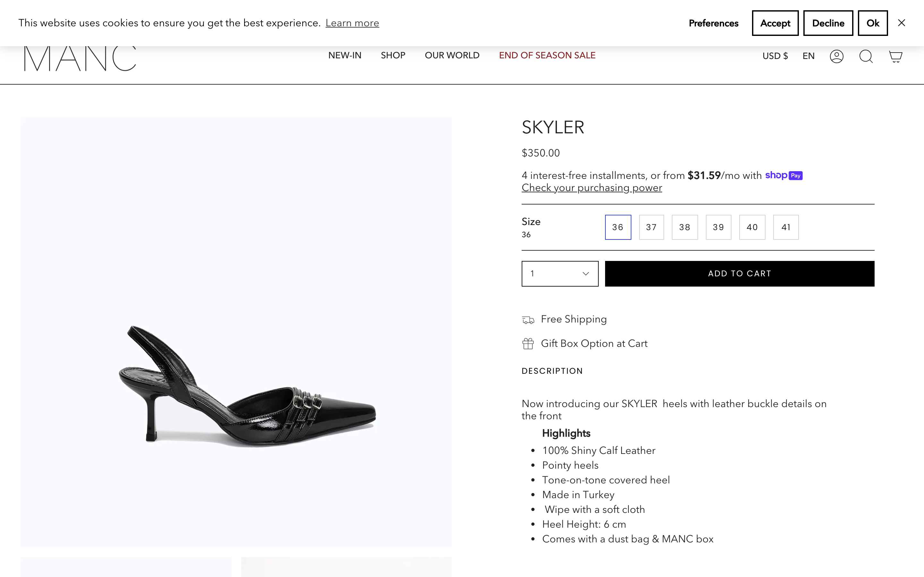The width and height of the screenshot is (924, 577).
Task: Click the Free Shipping truck icon
Action: click(x=528, y=320)
